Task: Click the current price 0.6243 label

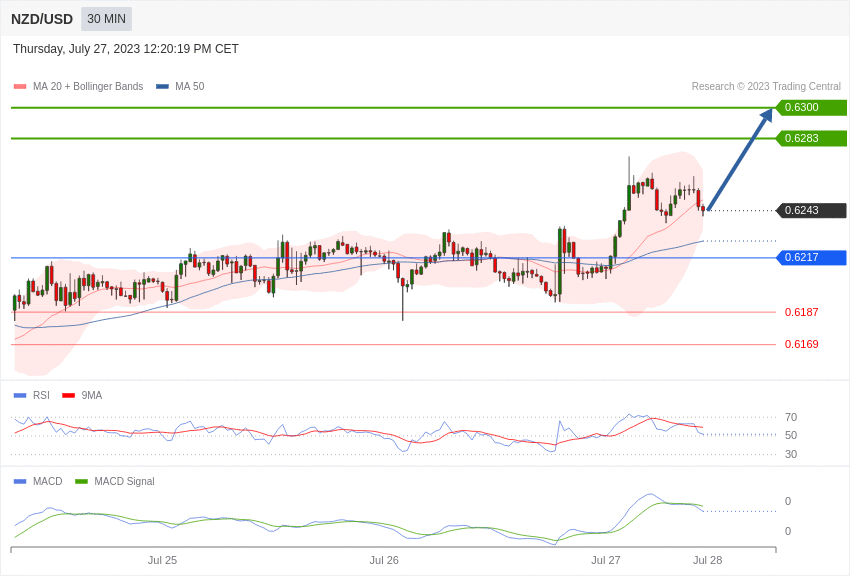Action: pos(812,210)
